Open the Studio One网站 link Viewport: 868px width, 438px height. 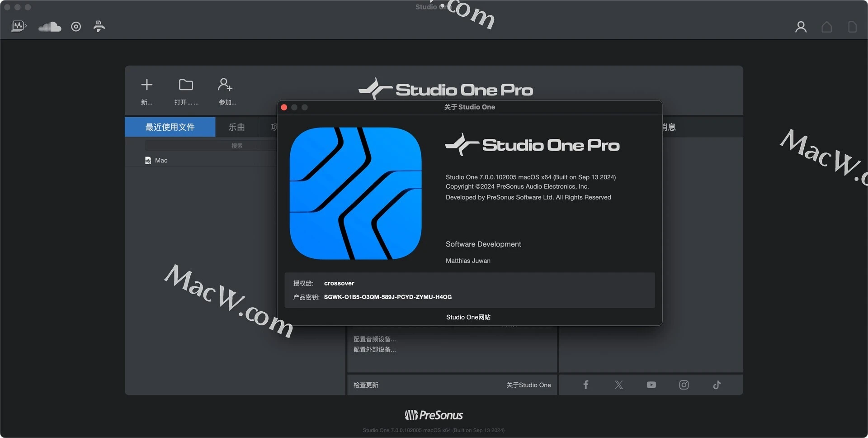pos(468,317)
